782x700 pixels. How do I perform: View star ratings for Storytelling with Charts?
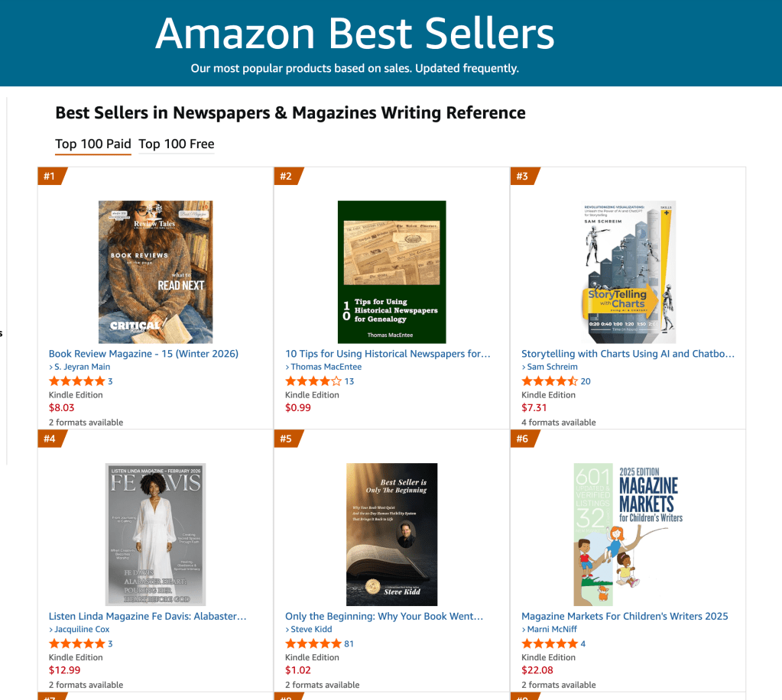click(549, 381)
